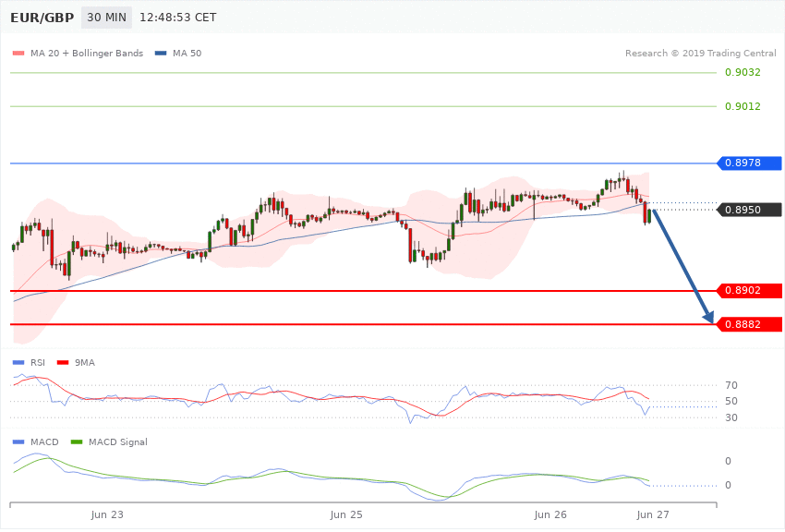Viewport: 785px width, 532px height.
Task: Click the green MACD Signal legend swatch
Action: coord(77,441)
